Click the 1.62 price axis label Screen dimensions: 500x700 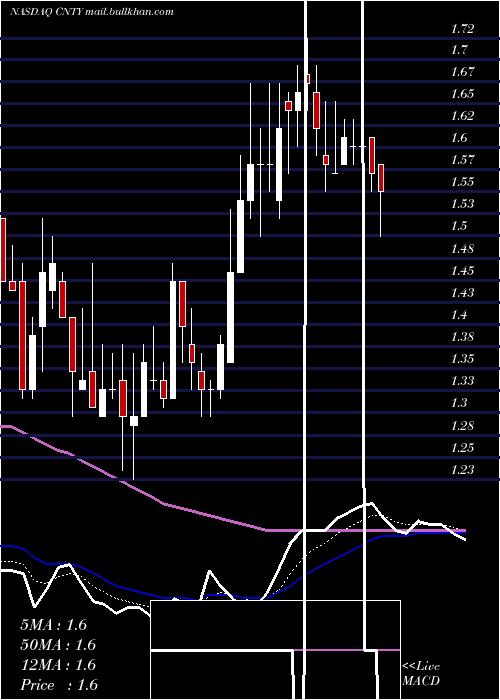(462, 116)
